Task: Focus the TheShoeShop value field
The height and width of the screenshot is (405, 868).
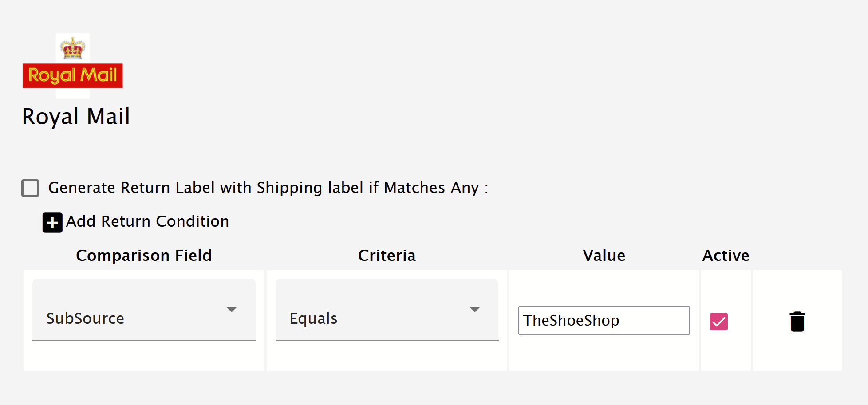Action: click(x=604, y=320)
